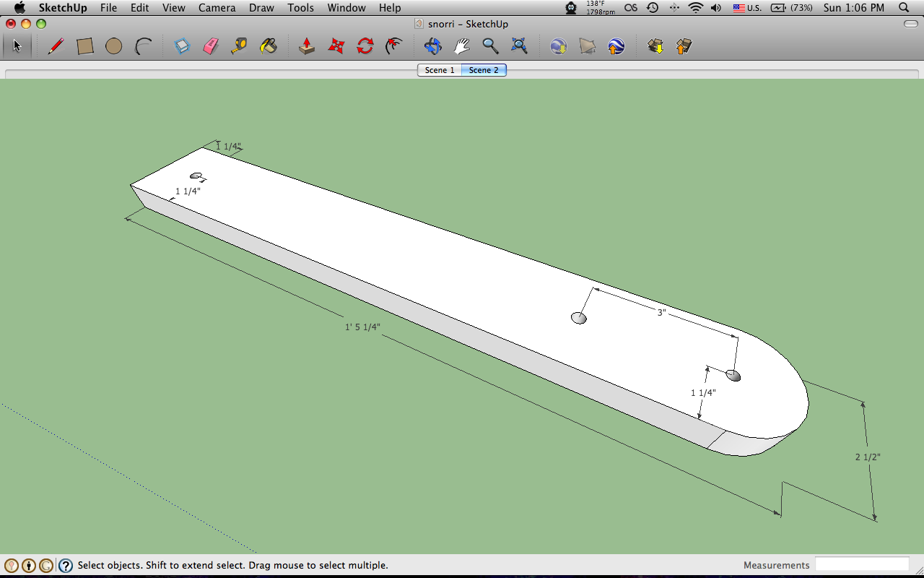
Task: Open the File menu
Action: pos(108,8)
